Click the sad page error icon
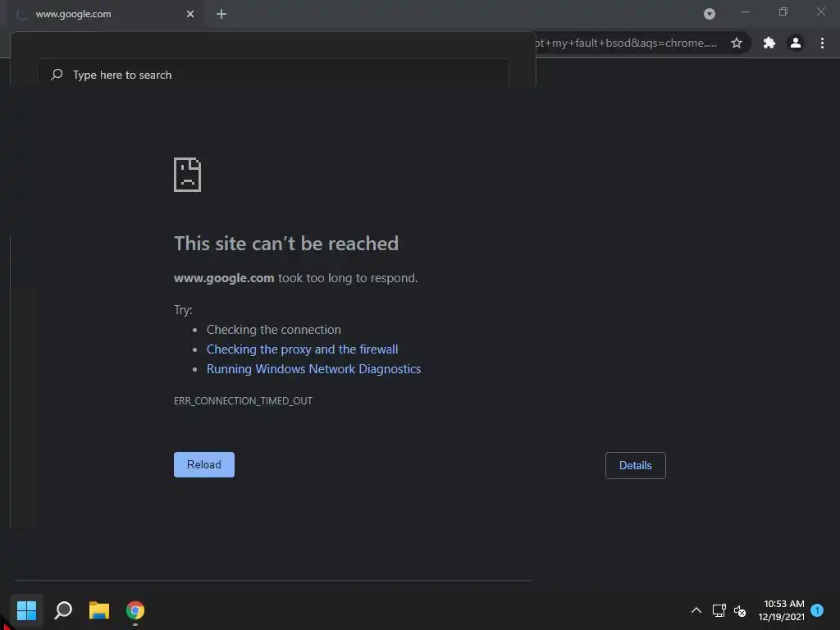 [188, 175]
